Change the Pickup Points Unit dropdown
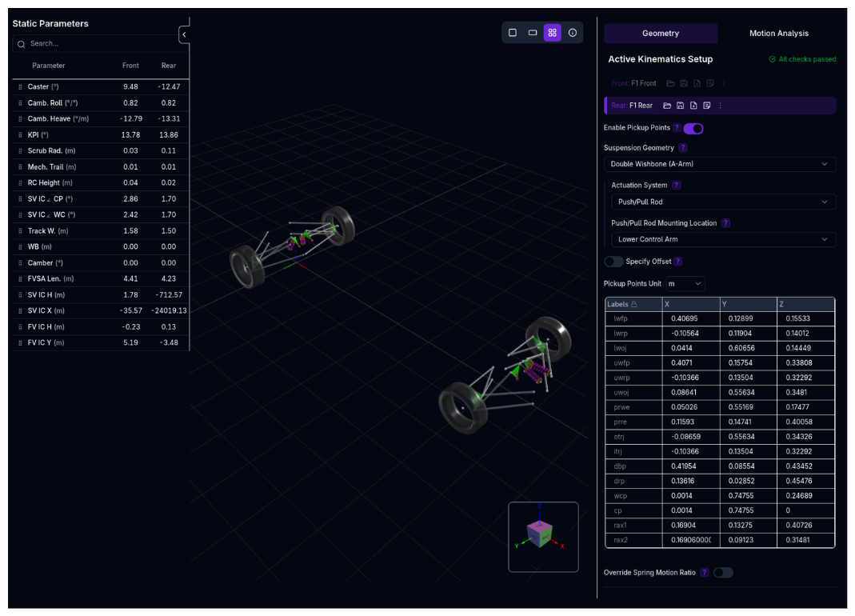Viewport: 855px width, 616px height. pyautogui.click(x=685, y=282)
